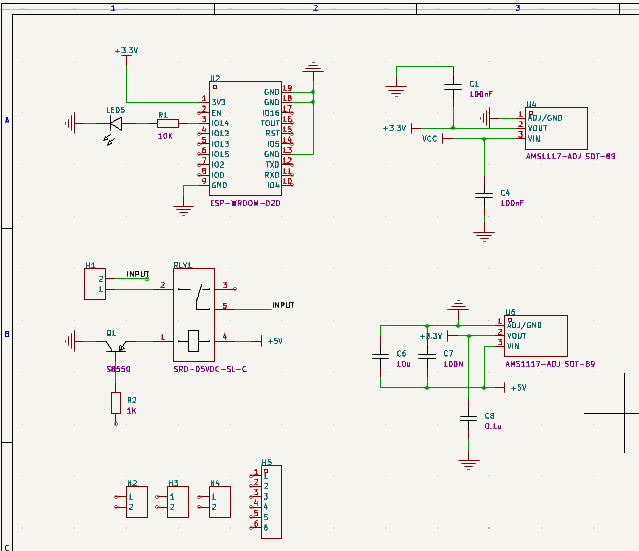
Task: Select the H3 connector symbol
Action: click(x=178, y=502)
